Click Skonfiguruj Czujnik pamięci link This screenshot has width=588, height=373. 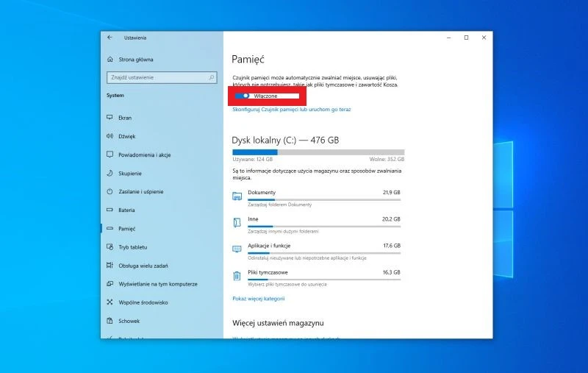click(291, 109)
